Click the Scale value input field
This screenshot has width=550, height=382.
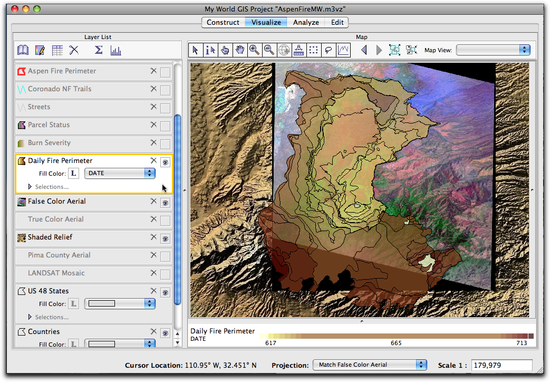click(x=502, y=365)
